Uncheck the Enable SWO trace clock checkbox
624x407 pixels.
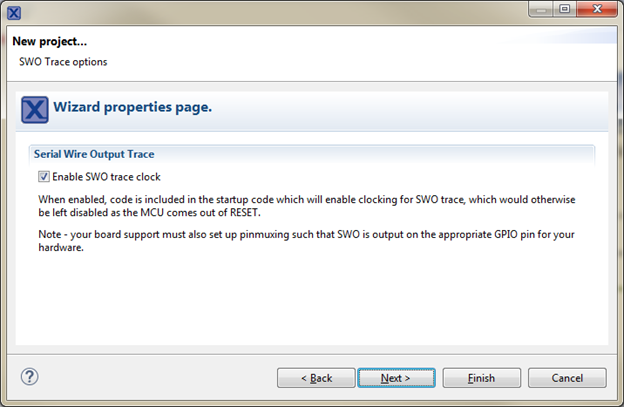[44, 177]
